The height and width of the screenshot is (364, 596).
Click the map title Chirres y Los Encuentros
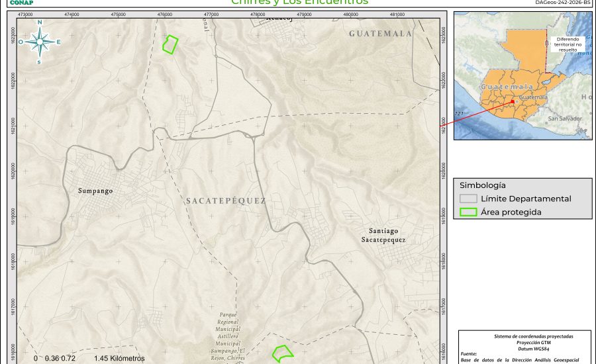point(299,3)
